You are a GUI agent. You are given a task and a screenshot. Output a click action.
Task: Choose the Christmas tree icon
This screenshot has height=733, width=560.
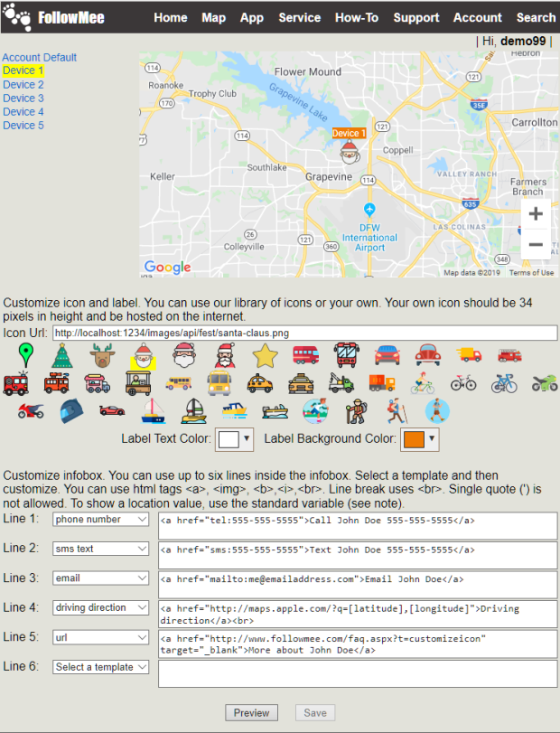[x=62, y=355]
